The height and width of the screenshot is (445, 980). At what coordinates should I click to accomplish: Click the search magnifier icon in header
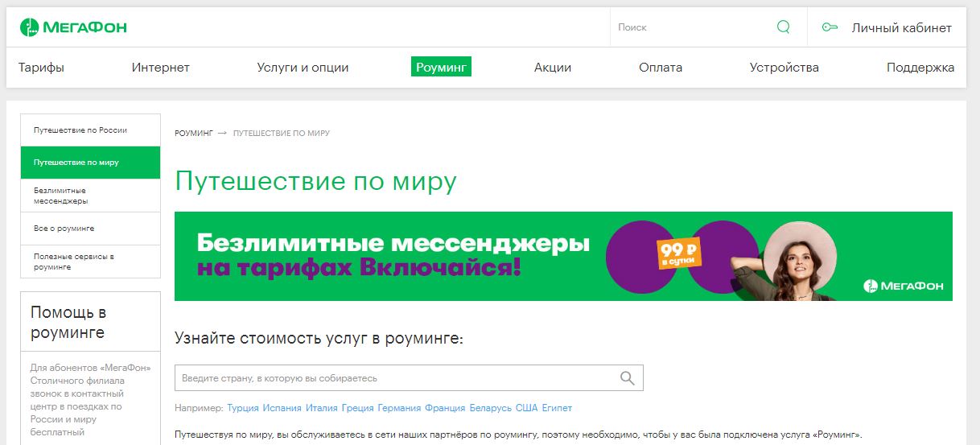coord(783,27)
